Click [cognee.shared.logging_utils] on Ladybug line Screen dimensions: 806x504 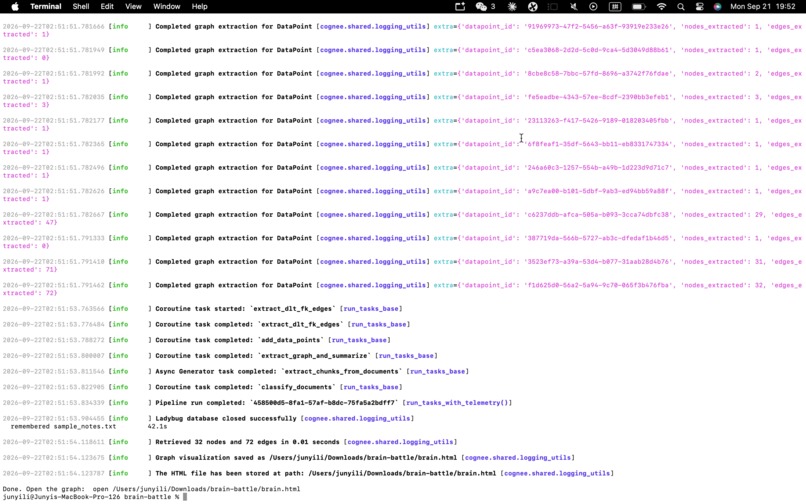pos(358,419)
